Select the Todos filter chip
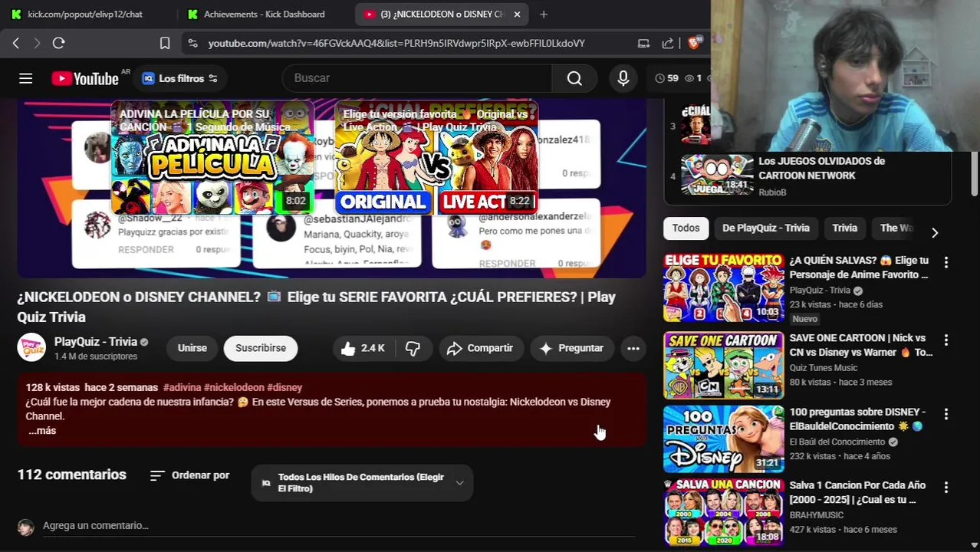This screenshot has width=980, height=552. coord(686,228)
